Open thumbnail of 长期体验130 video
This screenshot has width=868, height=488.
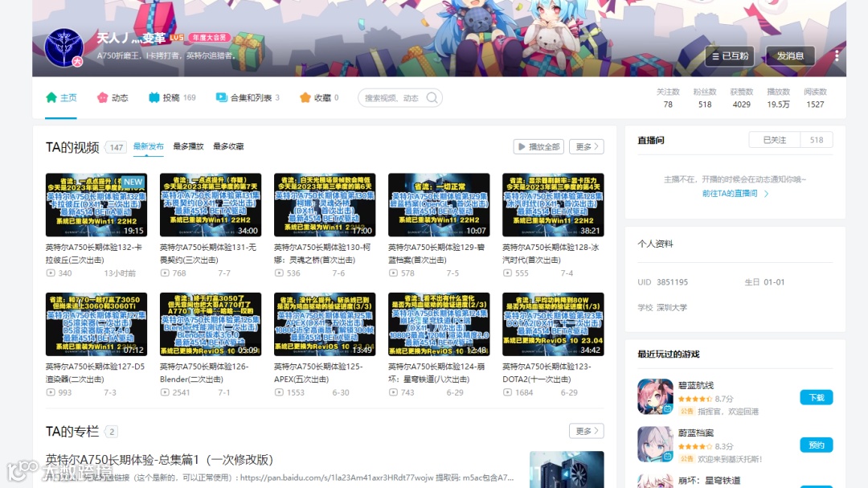point(325,205)
